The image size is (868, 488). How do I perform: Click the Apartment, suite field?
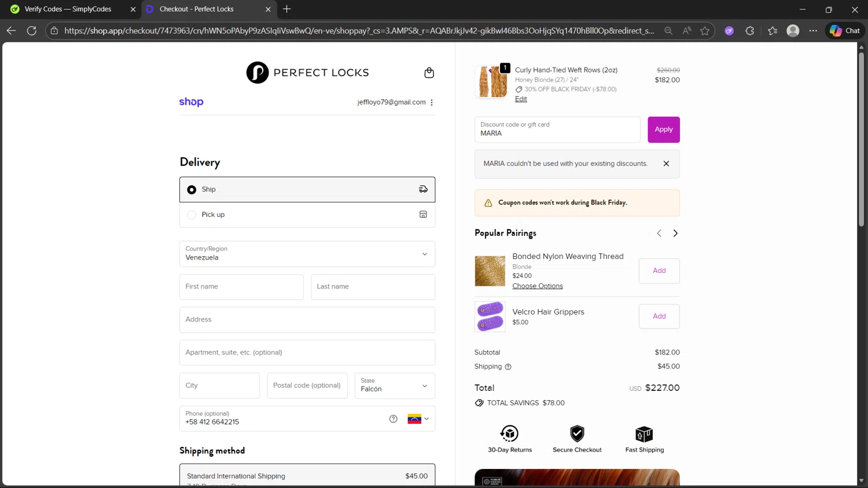click(307, 353)
